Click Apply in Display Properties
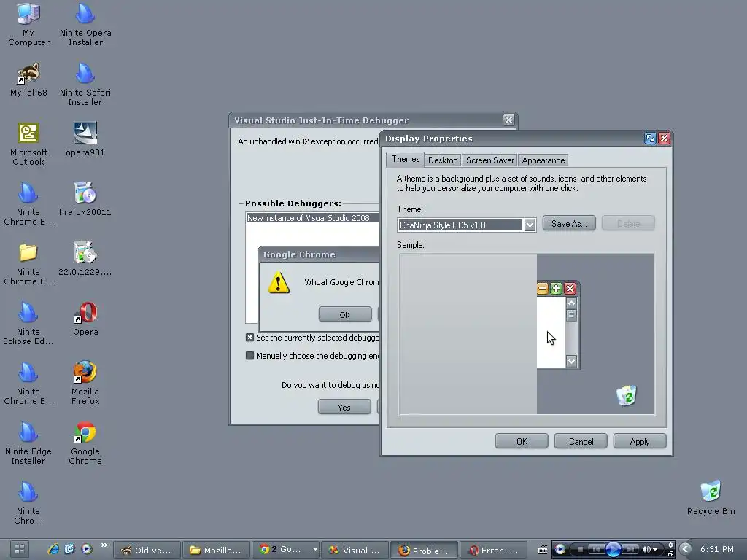 639,441
